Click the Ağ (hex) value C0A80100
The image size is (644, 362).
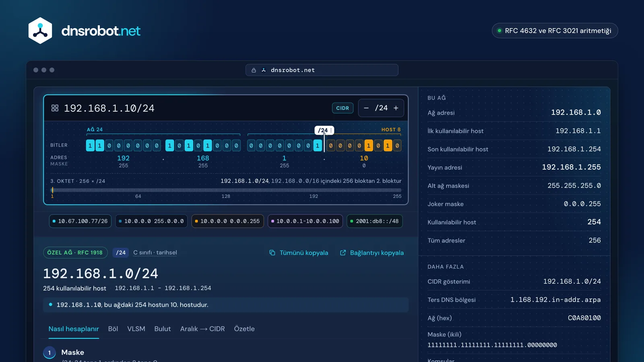pos(584,318)
